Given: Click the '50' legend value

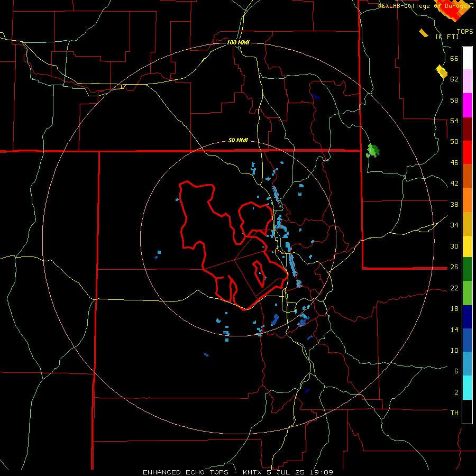Looking at the screenshot, I should click(454, 142).
